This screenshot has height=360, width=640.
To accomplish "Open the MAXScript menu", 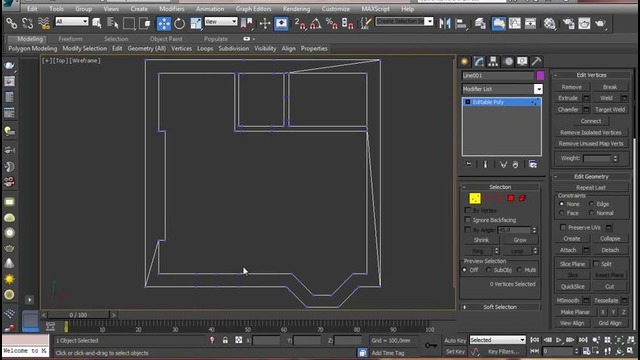I will [376, 9].
